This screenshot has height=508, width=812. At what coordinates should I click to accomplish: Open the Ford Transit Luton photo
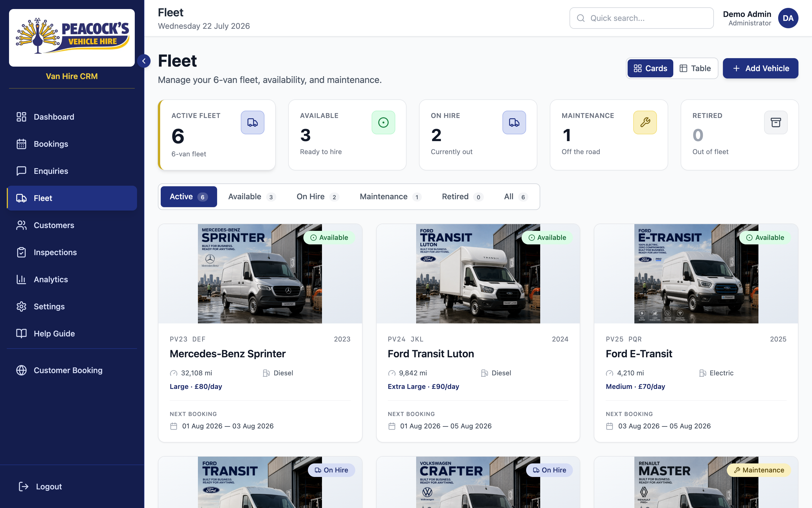coord(478,274)
